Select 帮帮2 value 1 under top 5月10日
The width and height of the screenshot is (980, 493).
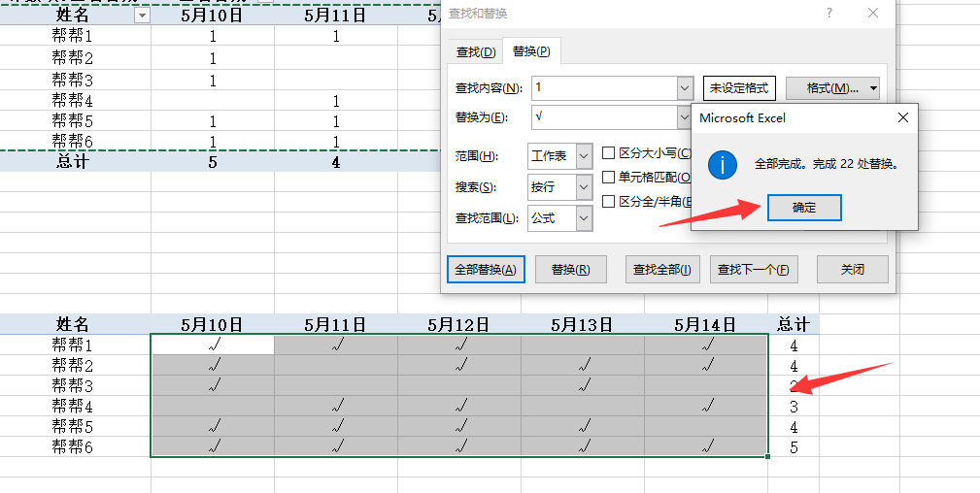pyautogui.click(x=213, y=58)
